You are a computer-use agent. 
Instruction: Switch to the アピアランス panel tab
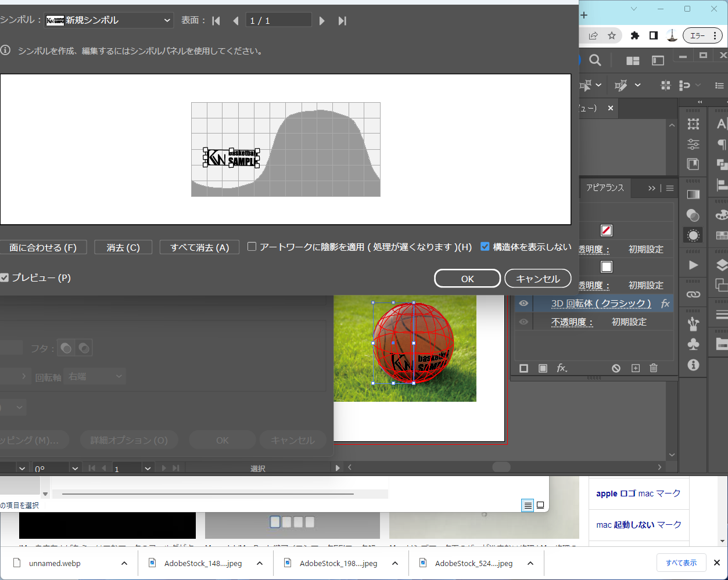point(605,188)
